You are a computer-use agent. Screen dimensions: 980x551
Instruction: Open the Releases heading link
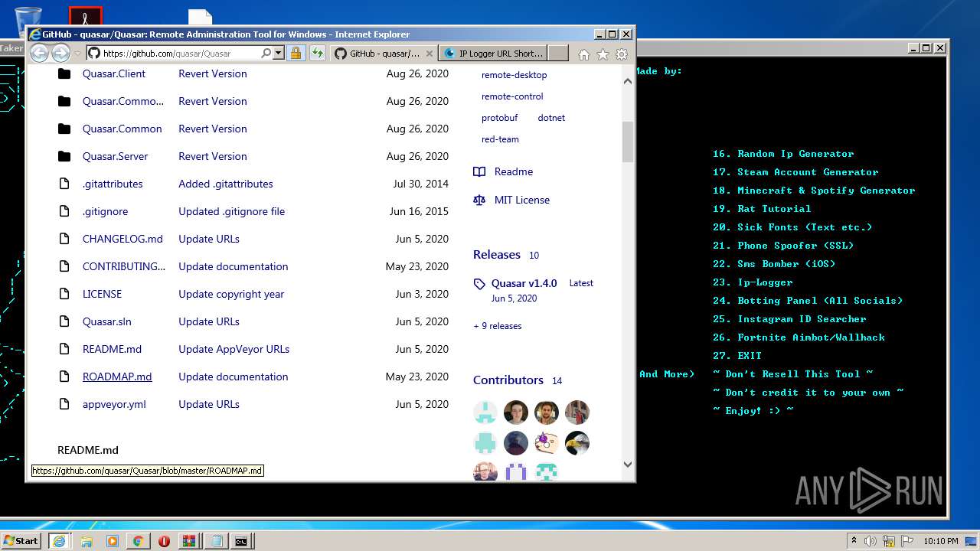[x=496, y=255]
